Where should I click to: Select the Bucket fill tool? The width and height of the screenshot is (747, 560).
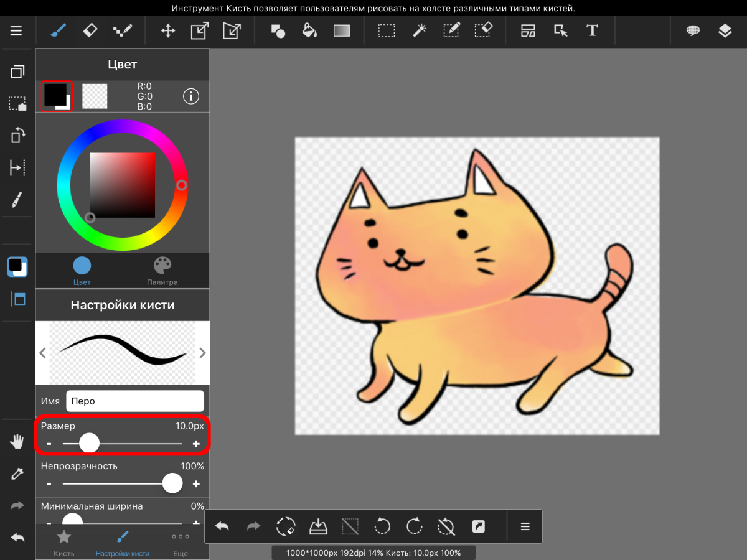tap(309, 30)
